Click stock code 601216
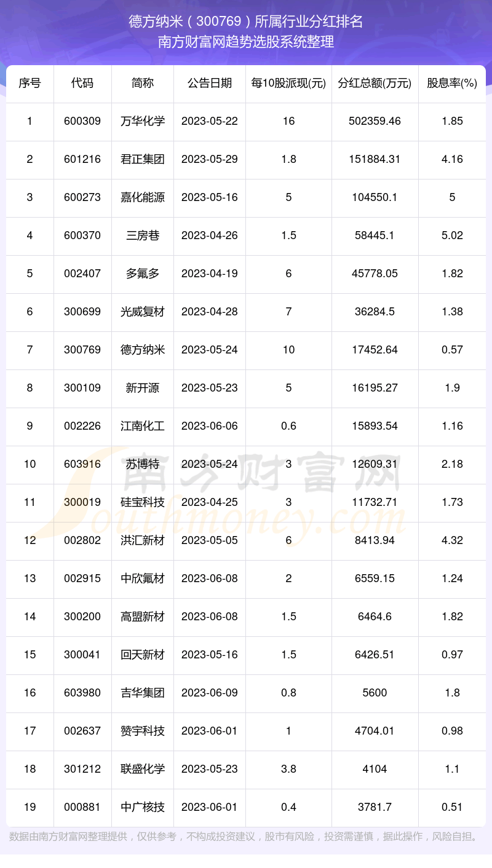The height and width of the screenshot is (868, 492). pos(82,159)
